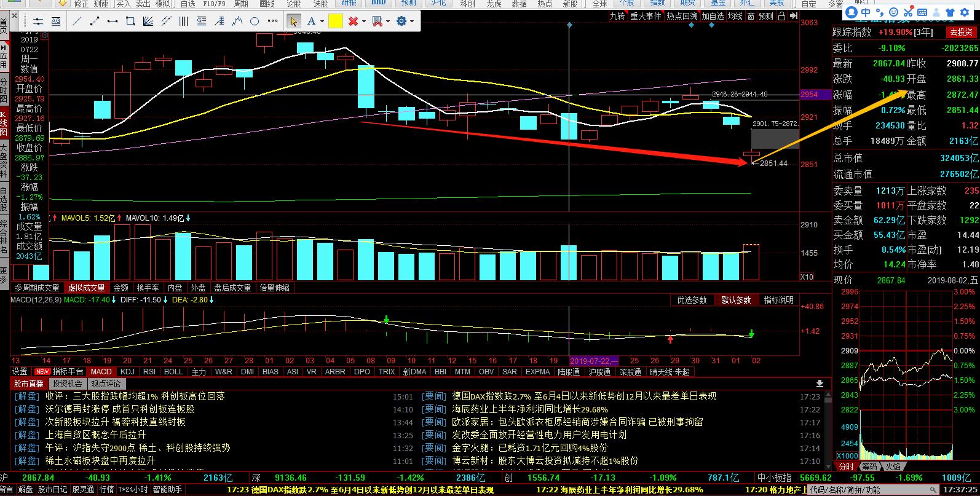Click the clear-drawings eraser icon
Viewport: 980px width, 496px height.
(x=377, y=21)
